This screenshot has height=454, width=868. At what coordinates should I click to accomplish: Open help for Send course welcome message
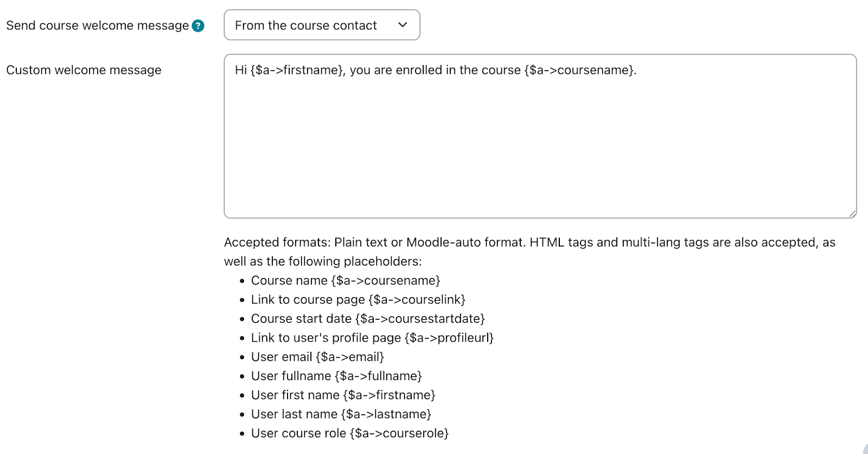198,25
